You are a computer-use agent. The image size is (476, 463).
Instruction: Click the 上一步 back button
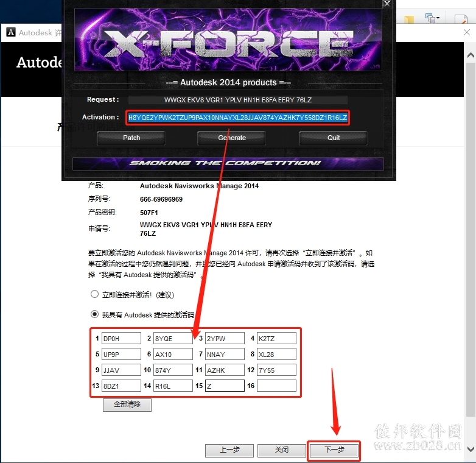click(x=229, y=450)
